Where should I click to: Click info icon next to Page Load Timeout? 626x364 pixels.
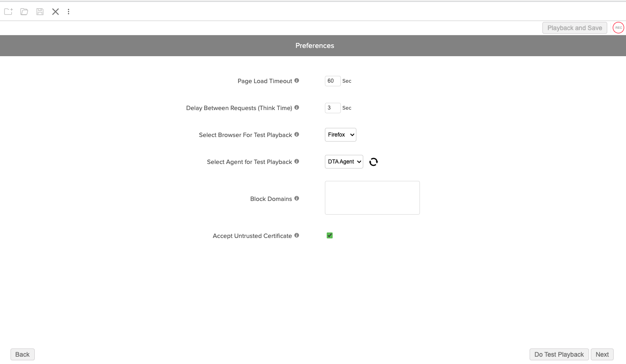[x=297, y=81]
